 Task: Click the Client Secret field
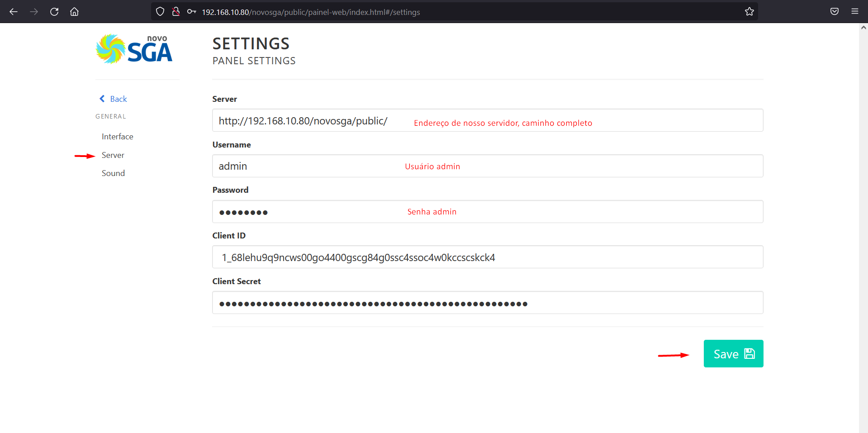tap(487, 303)
